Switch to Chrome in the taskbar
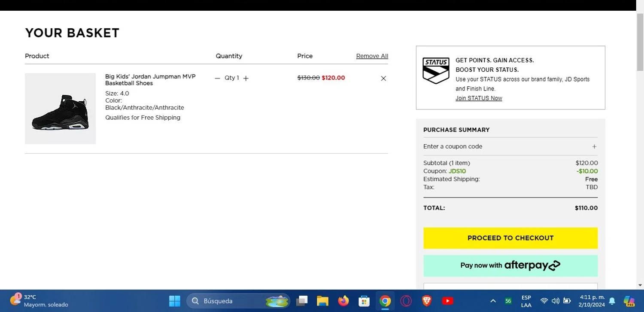Screen dimensions: 644x312 [385, 301]
